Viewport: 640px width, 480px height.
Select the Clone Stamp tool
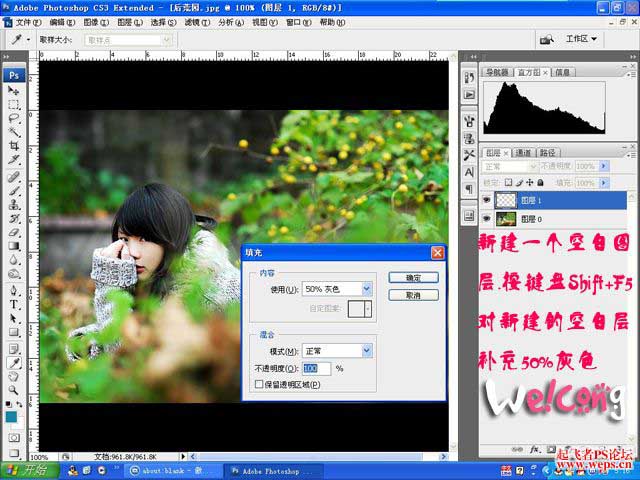click(13, 204)
